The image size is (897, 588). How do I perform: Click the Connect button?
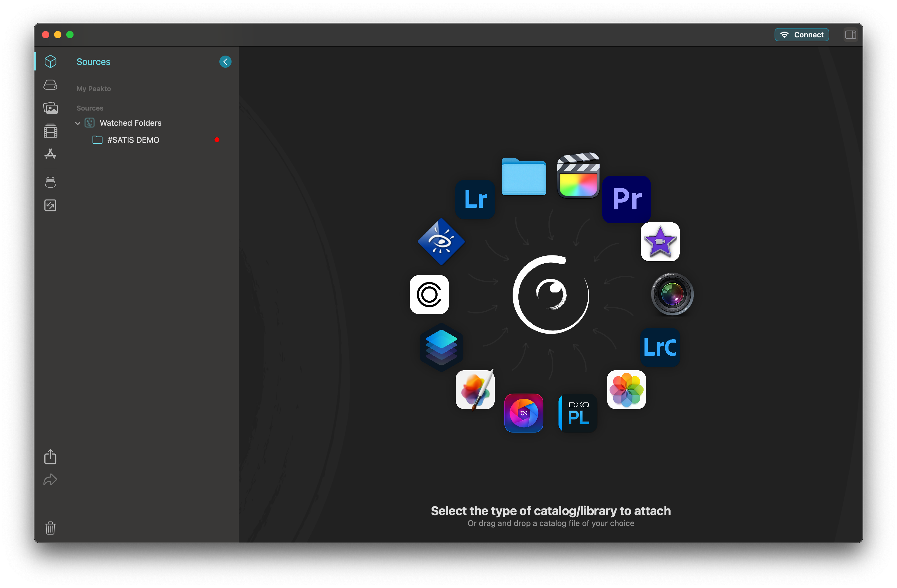(801, 35)
